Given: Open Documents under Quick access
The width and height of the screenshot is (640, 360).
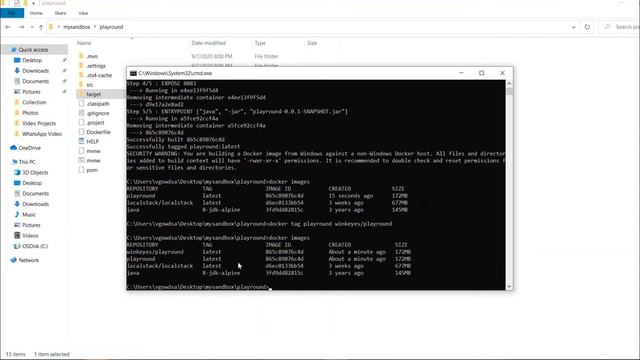Looking at the screenshot, I should (x=35, y=81).
